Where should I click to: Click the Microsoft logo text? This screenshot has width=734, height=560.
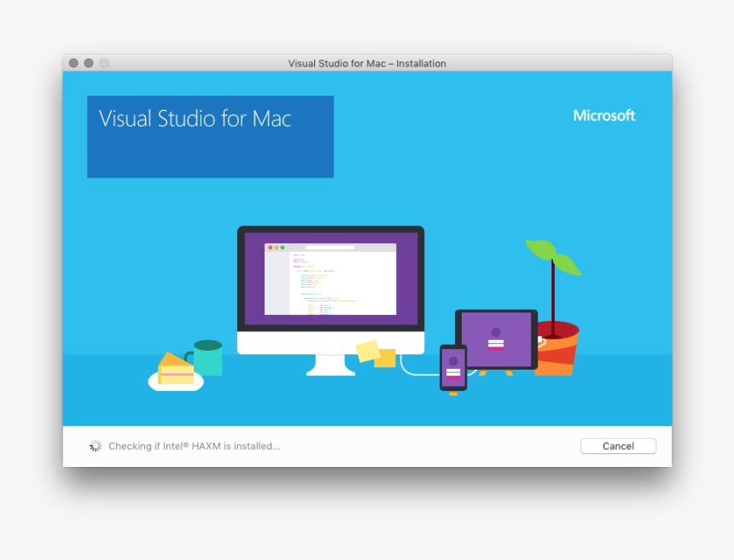tap(604, 115)
